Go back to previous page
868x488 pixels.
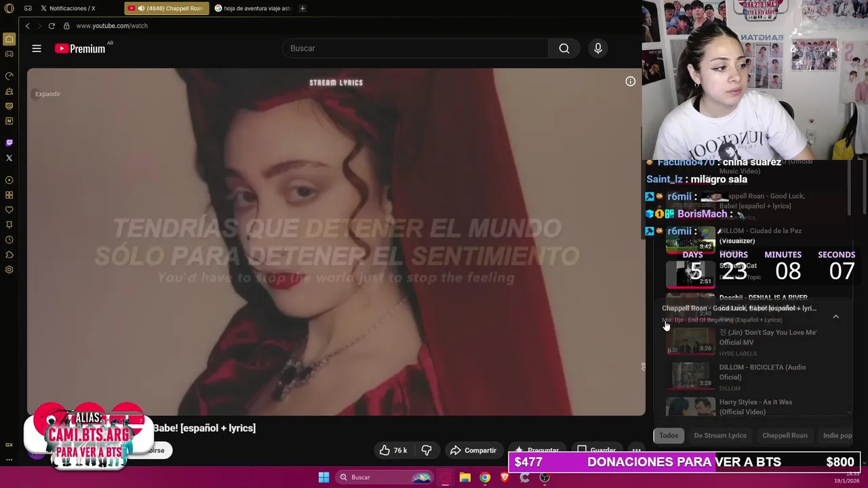[27, 26]
